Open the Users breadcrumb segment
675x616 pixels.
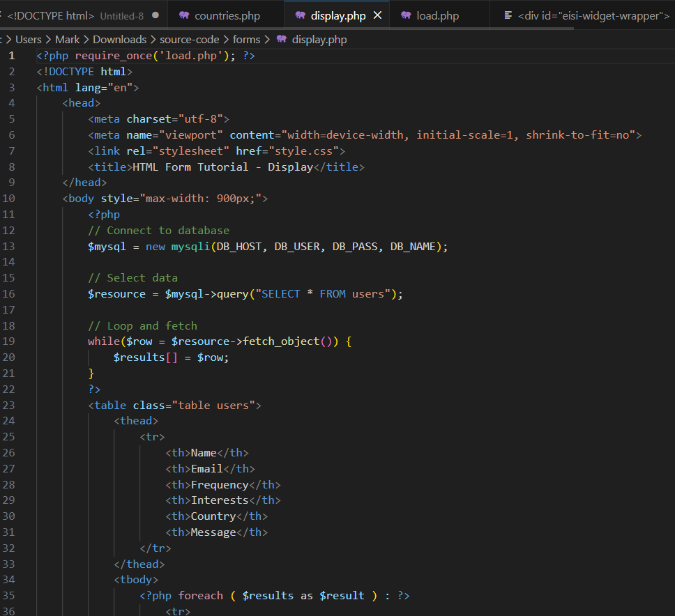coord(29,40)
